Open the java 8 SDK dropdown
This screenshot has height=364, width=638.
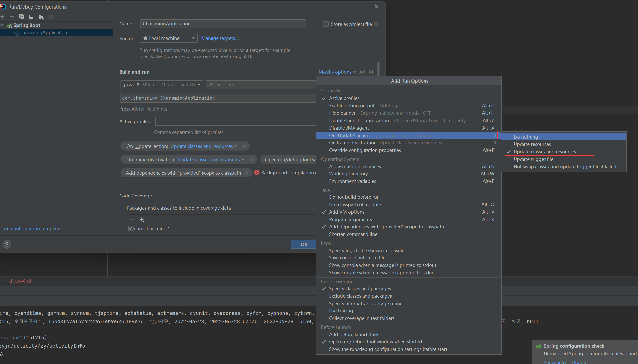pyautogui.click(x=162, y=85)
